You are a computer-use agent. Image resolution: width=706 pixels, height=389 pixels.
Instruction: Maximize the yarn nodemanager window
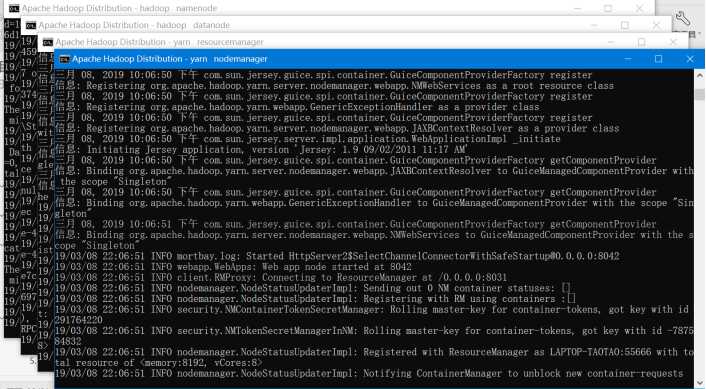click(658, 59)
